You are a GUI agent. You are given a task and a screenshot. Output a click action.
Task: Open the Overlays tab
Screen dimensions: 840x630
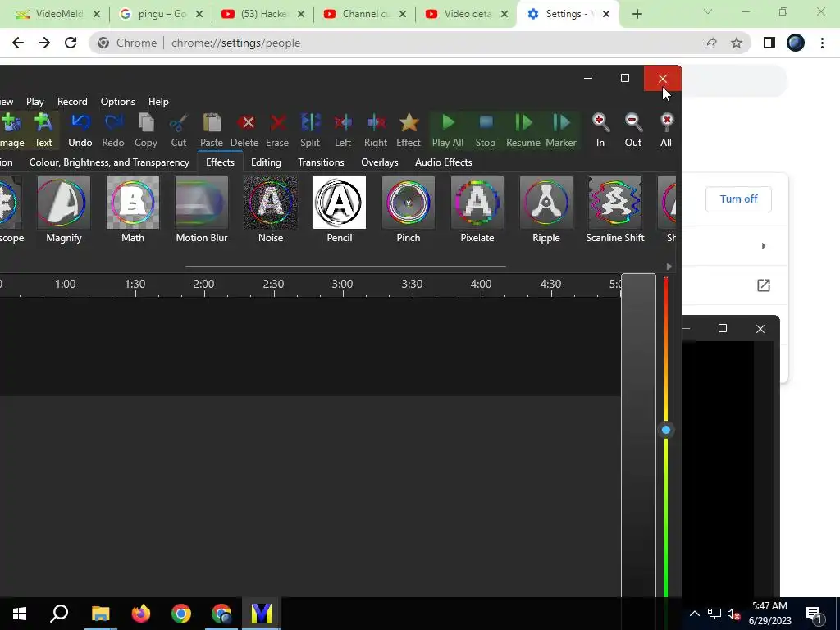379,162
